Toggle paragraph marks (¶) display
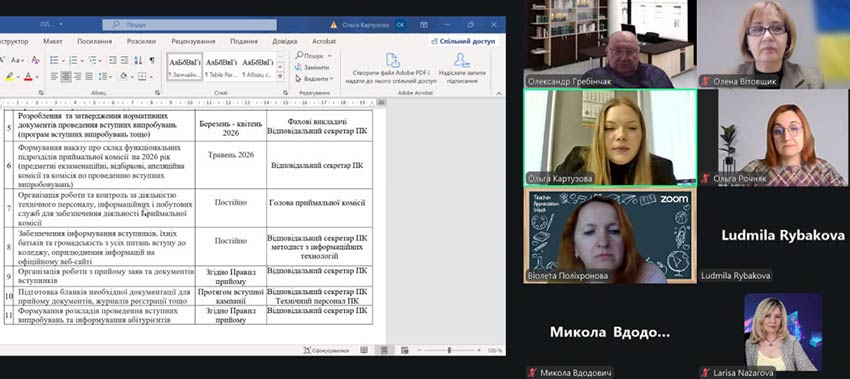The width and height of the screenshot is (850, 379). (152, 60)
